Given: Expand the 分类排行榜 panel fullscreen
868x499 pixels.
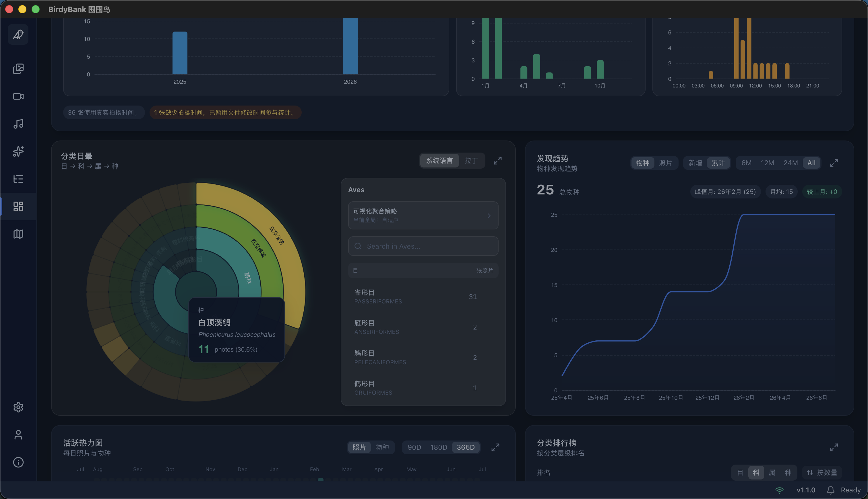Looking at the screenshot, I should click(834, 447).
